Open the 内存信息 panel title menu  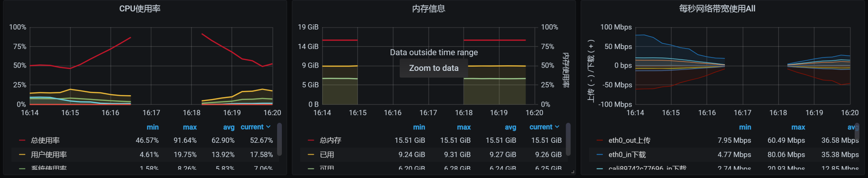(428, 9)
